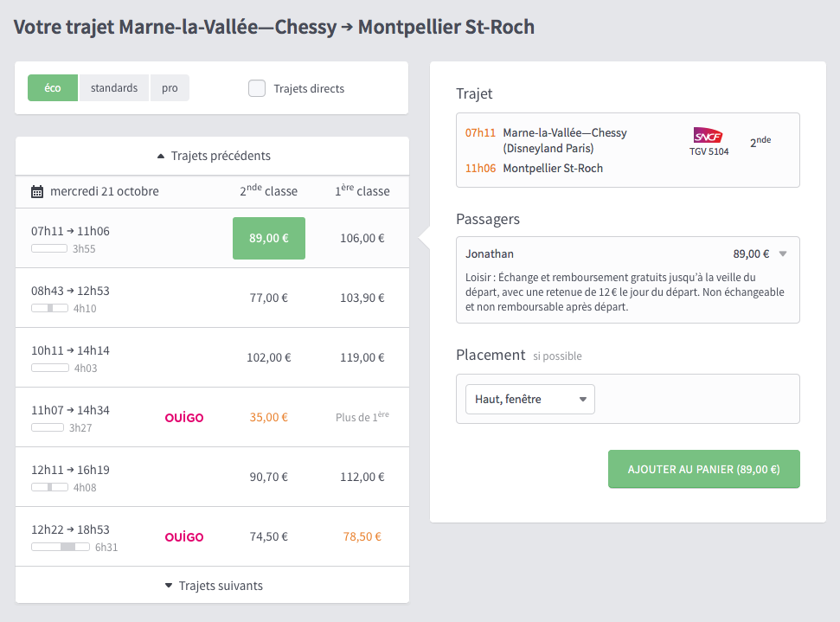Viewport: 840px width, 622px height.
Task: Click the SNCF logo above TGV 5104
Action: click(708, 136)
